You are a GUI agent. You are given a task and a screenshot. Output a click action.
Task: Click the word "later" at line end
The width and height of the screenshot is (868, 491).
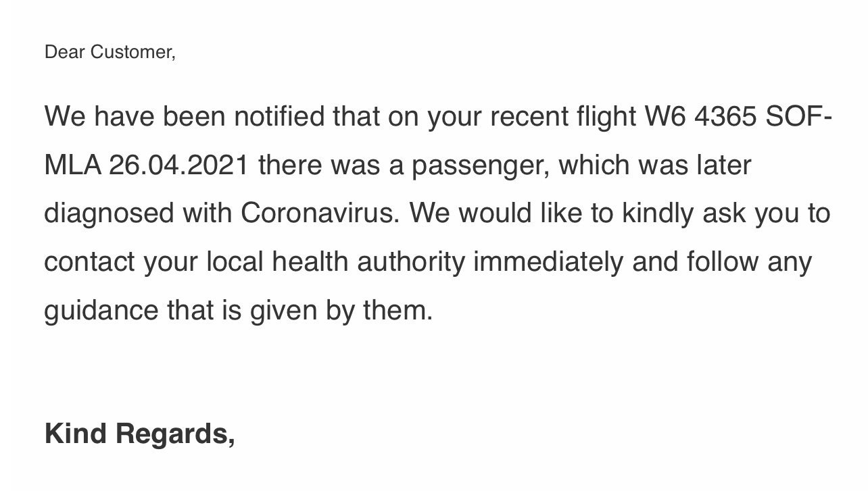click(724, 165)
